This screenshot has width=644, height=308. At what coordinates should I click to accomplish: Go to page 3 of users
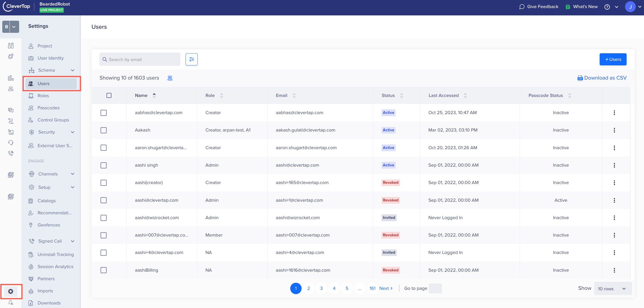321,288
